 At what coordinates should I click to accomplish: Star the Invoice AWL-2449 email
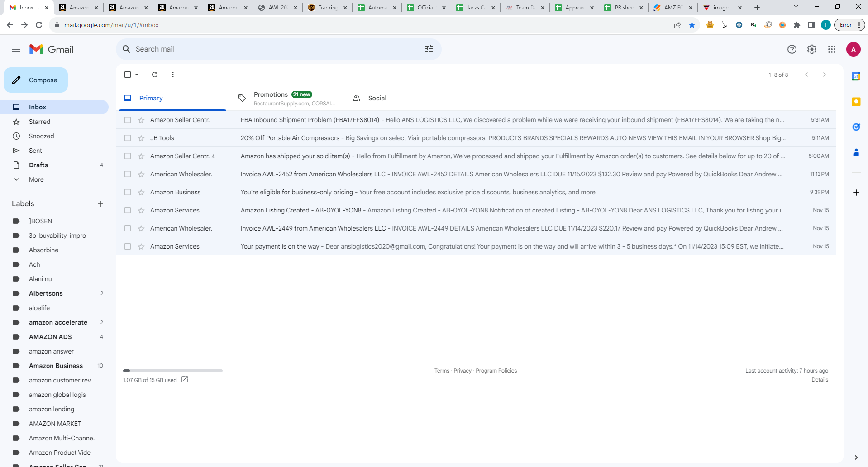[x=141, y=228]
